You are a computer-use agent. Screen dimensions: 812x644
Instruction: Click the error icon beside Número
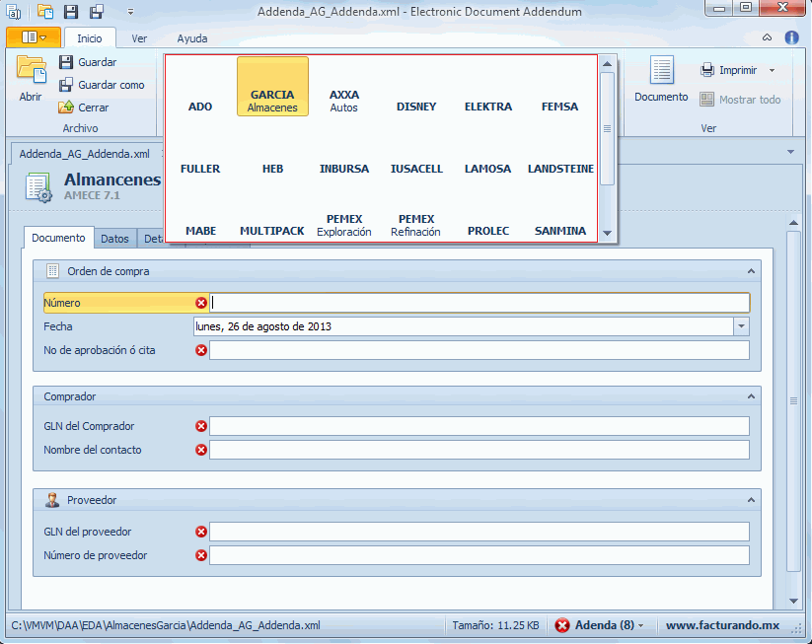(x=201, y=303)
